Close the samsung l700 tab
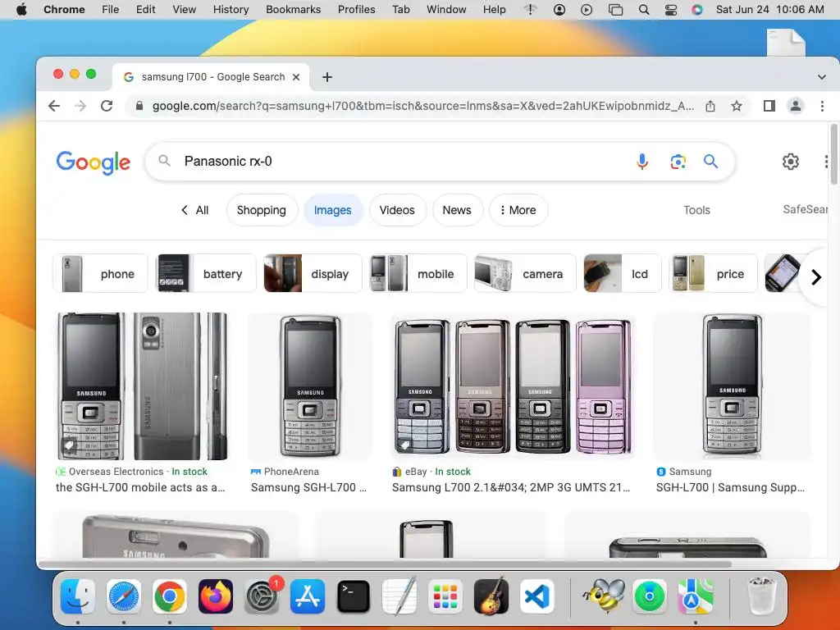The image size is (840, 630). pyautogui.click(x=295, y=77)
